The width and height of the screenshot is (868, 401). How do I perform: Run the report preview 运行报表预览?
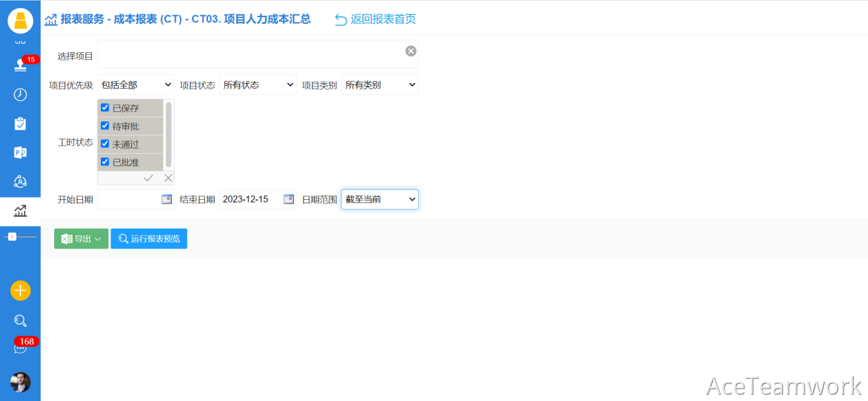[149, 239]
